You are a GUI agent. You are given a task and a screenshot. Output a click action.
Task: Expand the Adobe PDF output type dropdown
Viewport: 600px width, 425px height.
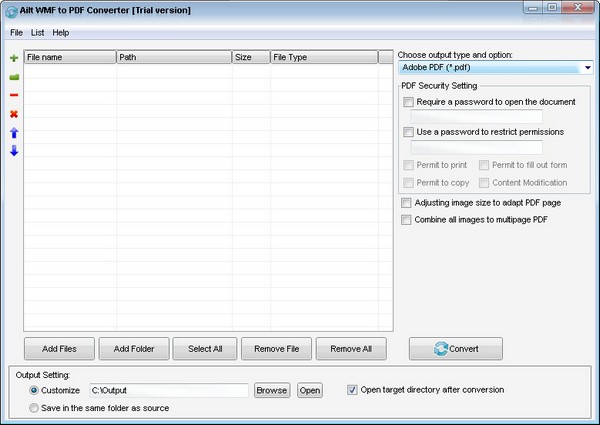coord(588,68)
